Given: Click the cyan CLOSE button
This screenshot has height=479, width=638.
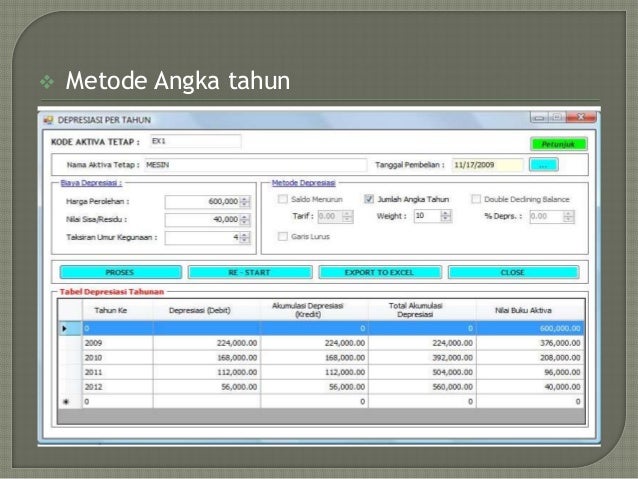Looking at the screenshot, I should point(513,272).
